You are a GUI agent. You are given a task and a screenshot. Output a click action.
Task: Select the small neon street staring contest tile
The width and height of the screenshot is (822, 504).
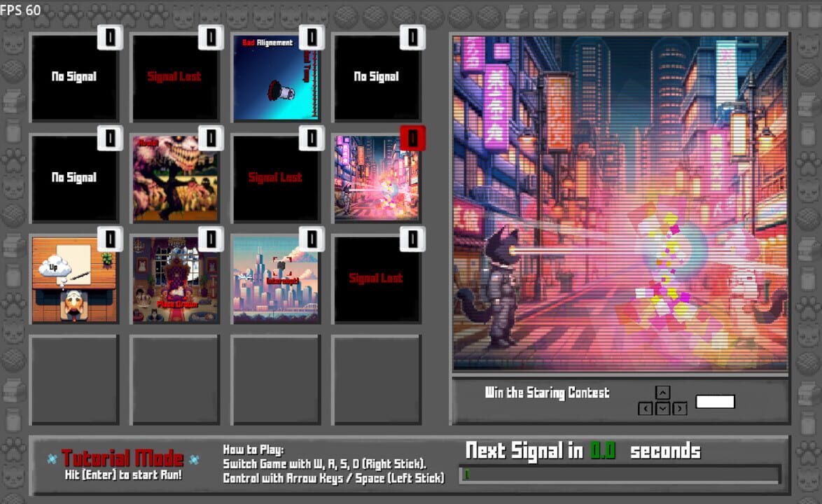point(377,178)
